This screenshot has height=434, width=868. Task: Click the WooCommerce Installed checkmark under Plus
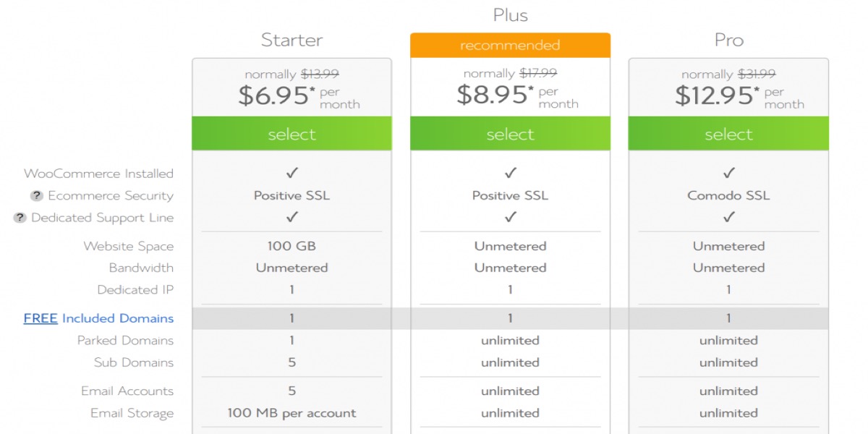(510, 174)
